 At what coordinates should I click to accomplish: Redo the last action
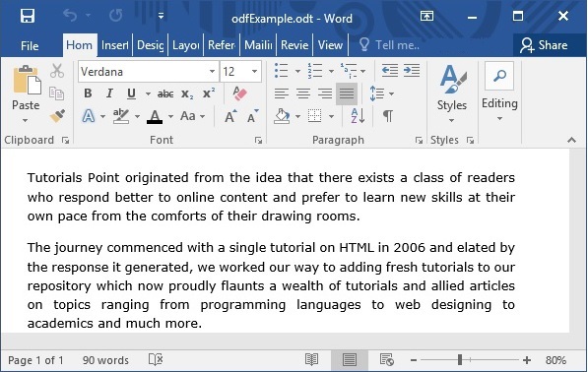[116, 16]
